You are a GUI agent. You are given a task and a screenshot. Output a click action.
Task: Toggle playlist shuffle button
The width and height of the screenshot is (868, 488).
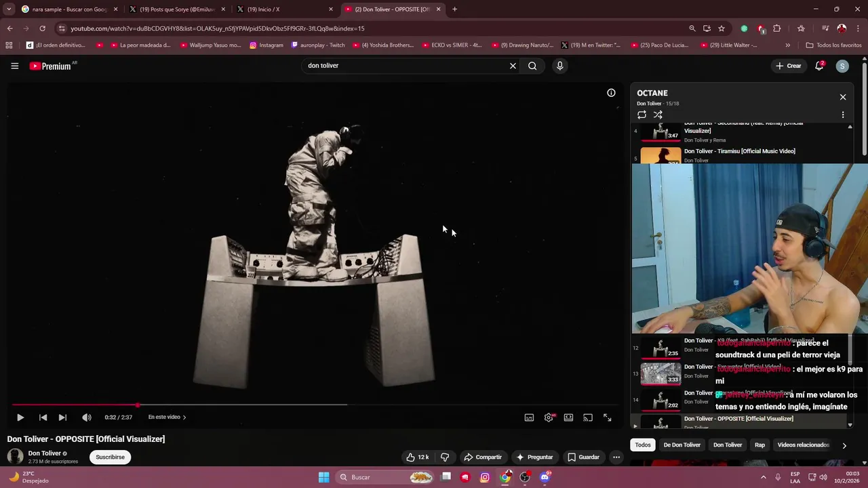pyautogui.click(x=658, y=115)
